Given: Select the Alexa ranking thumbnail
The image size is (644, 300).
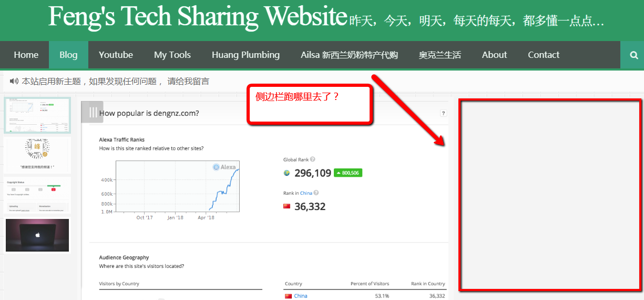Looking at the screenshot, I should tap(37, 115).
